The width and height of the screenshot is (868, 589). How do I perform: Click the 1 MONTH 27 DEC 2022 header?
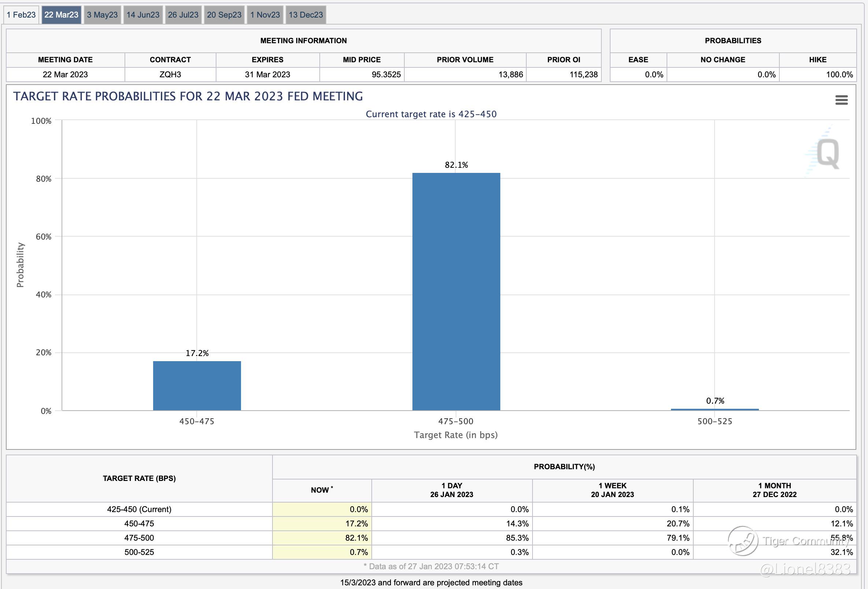tap(774, 490)
